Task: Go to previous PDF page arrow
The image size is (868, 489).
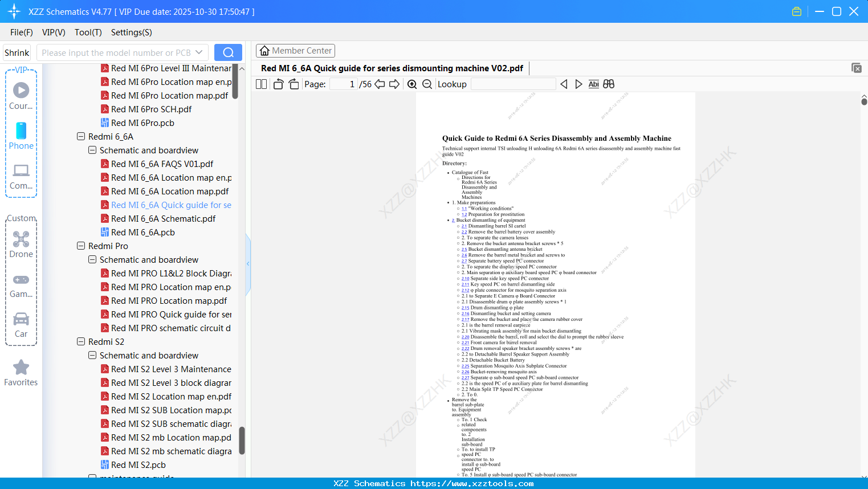Action: (x=380, y=84)
